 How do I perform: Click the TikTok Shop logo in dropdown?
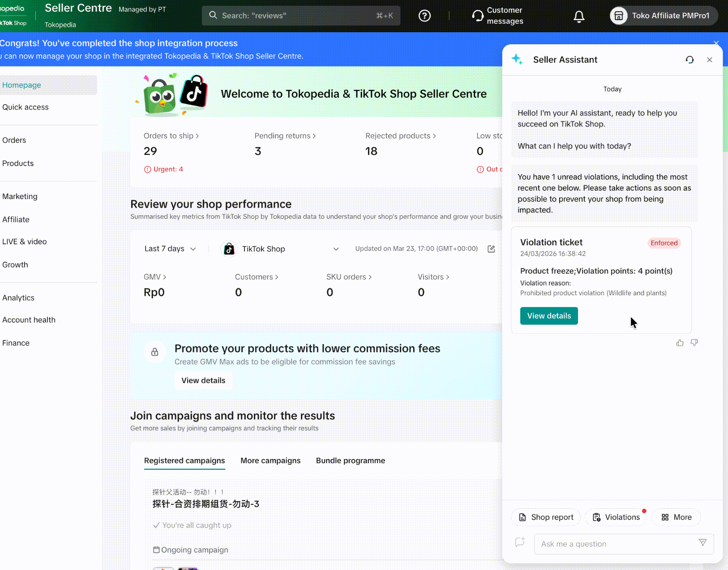pyautogui.click(x=229, y=249)
